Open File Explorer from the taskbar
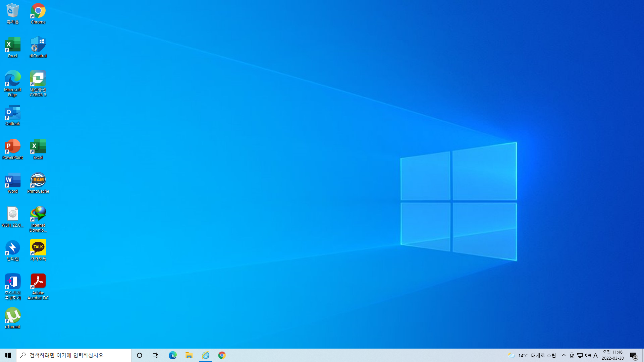 (x=189, y=355)
